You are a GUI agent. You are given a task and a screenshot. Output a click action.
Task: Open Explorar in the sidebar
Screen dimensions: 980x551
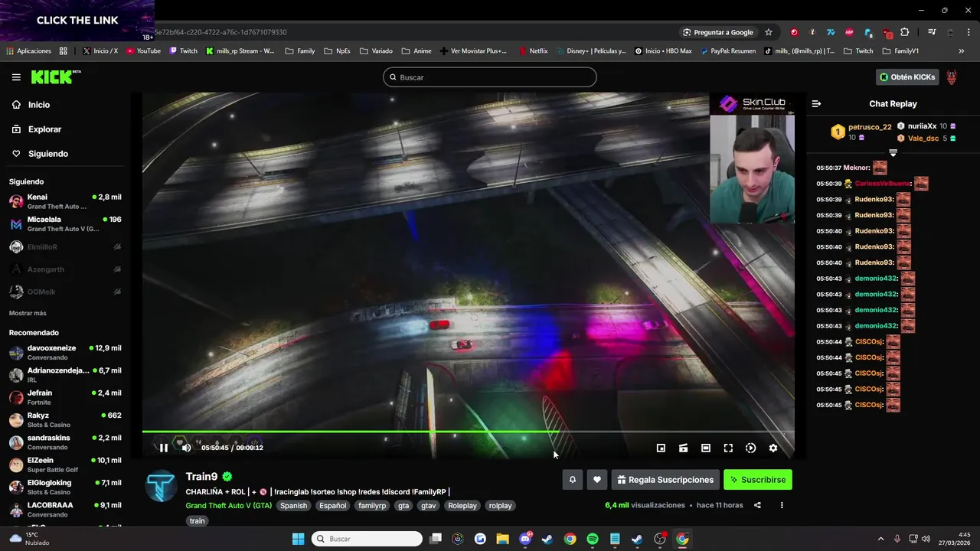pyautogui.click(x=44, y=129)
